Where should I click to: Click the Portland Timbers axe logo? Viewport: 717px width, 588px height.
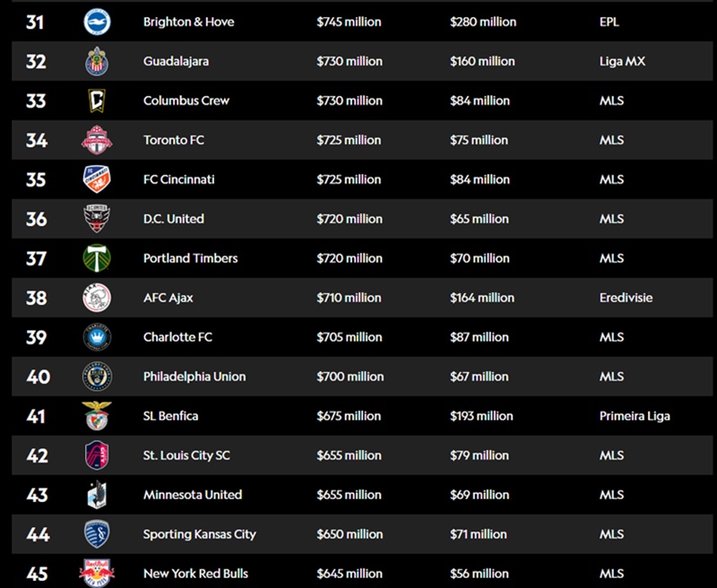coord(97,258)
